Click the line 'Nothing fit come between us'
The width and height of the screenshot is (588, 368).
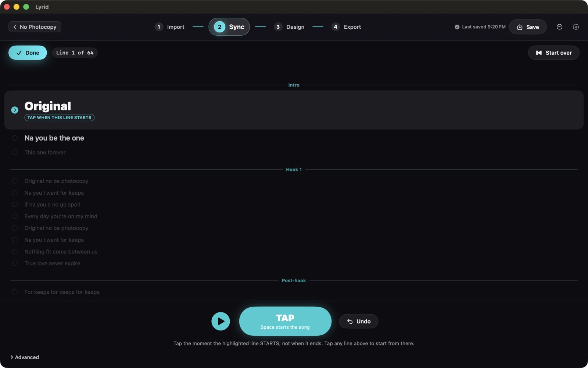tap(61, 252)
